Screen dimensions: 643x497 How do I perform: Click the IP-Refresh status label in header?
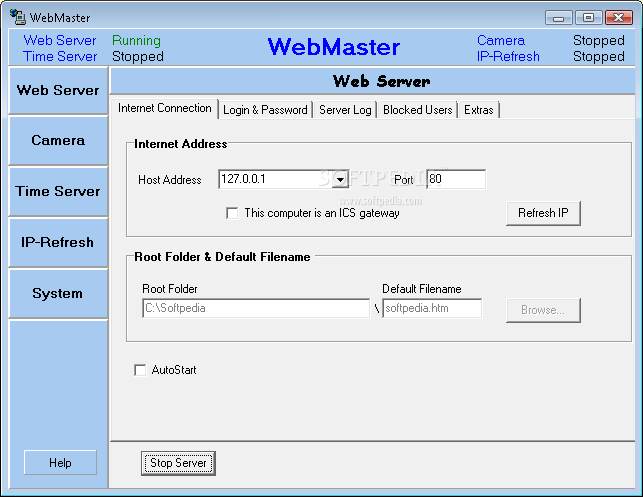click(x=508, y=56)
